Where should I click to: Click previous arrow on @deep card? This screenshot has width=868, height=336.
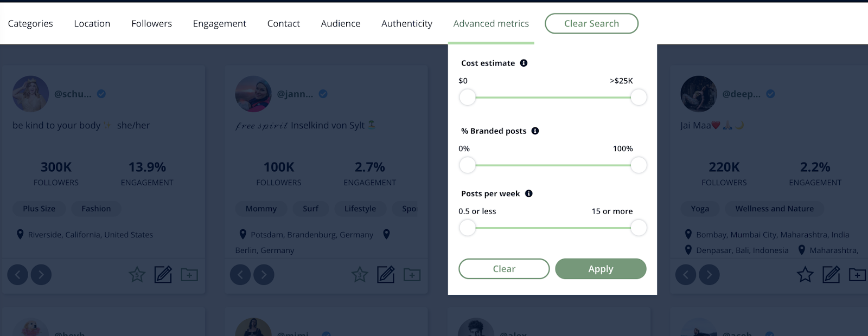click(x=686, y=275)
